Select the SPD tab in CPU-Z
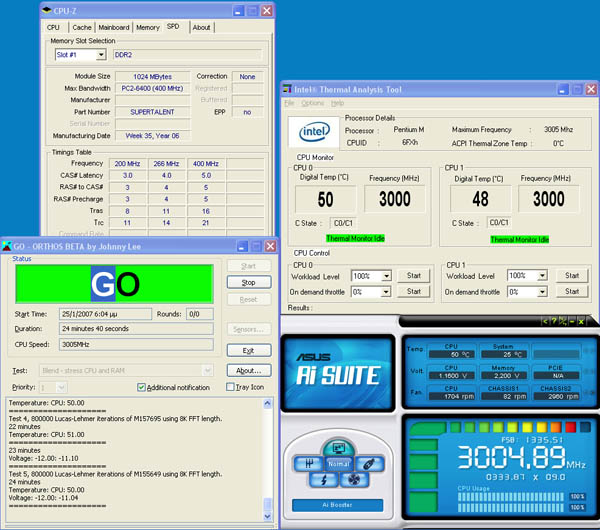 tap(173, 26)
